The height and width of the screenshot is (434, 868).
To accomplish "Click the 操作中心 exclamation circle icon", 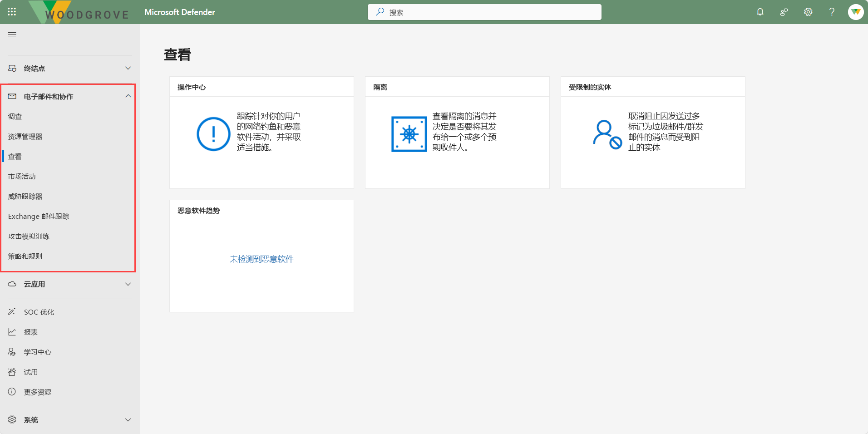I will tap(213, 134).
